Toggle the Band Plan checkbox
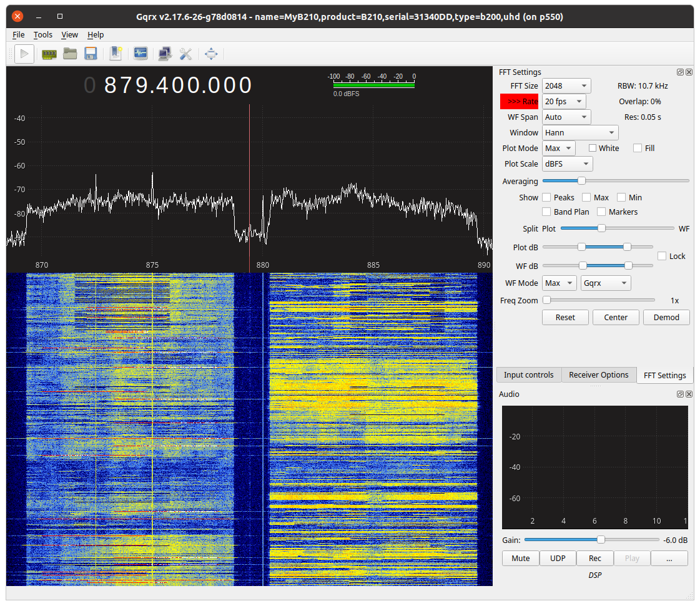This screenshot has height=606, width=700. 546,212
